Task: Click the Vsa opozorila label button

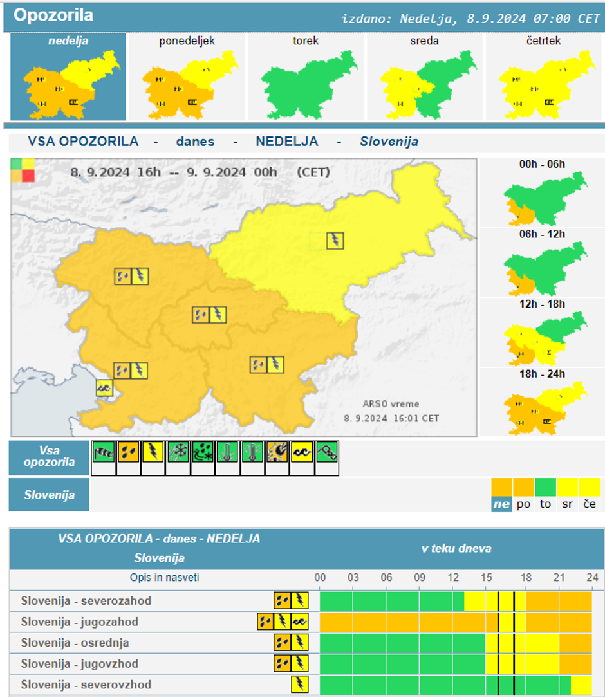Action: point(49,457)
